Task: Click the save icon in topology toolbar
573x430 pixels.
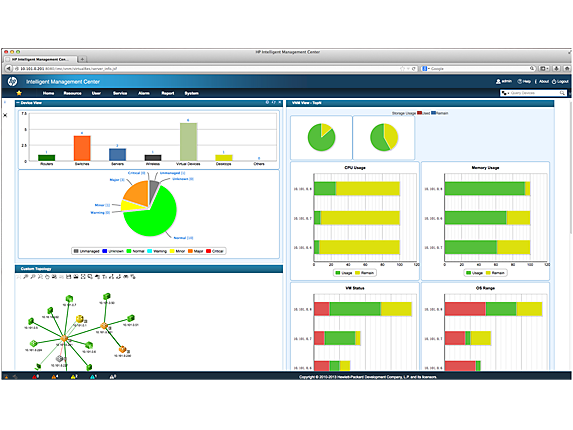Action: 68,277
